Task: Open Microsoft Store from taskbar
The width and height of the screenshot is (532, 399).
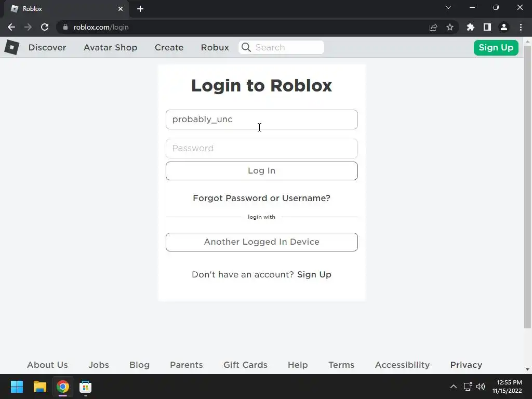Action: click(x=86, y=387)
